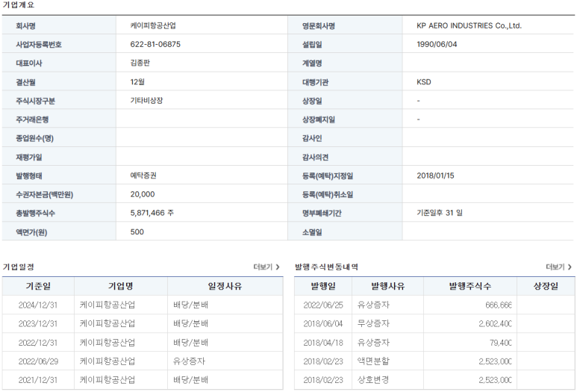Click 기준일후 31 일 value
This screenshot has height=392, width=577.
[440, 213]
